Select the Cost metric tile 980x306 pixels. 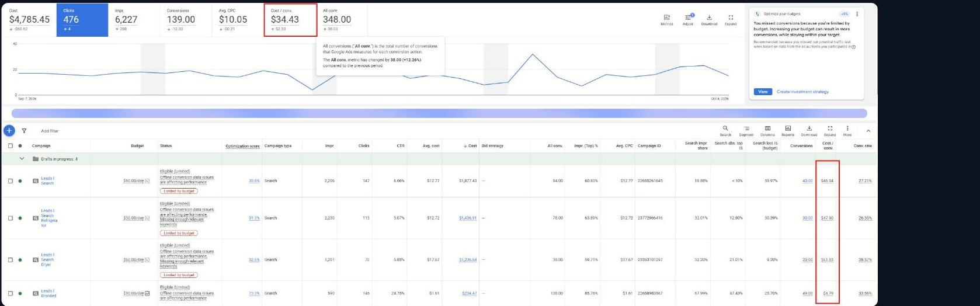point(30,20)
